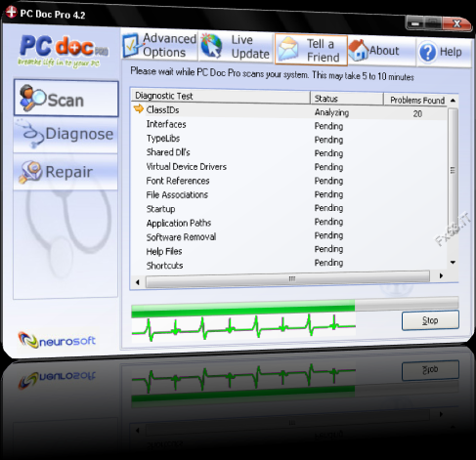Click the PC Doc Pro logo
This screenshot has height=460, width=476.
tap(64, 51)
